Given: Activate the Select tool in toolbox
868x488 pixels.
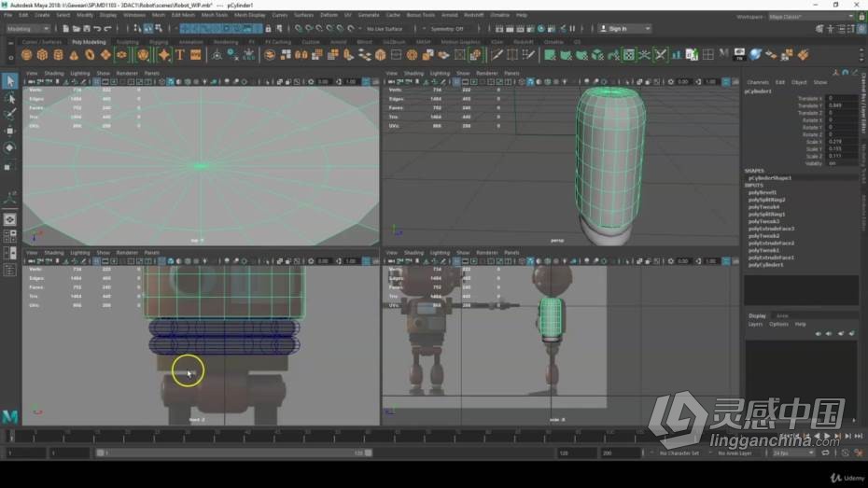Looking at the screenshot, I should [10, 81].
